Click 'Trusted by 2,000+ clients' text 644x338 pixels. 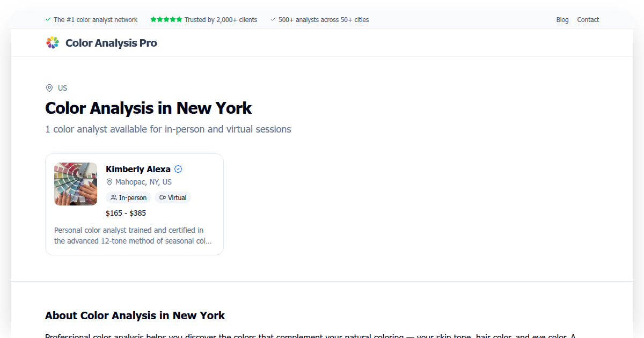(x=221, y=20)
